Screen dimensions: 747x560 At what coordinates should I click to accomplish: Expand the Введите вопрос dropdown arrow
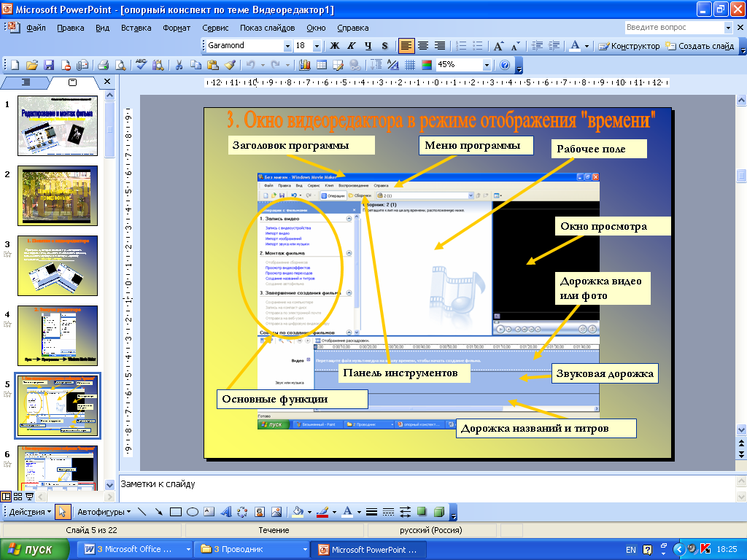(728, 28)
